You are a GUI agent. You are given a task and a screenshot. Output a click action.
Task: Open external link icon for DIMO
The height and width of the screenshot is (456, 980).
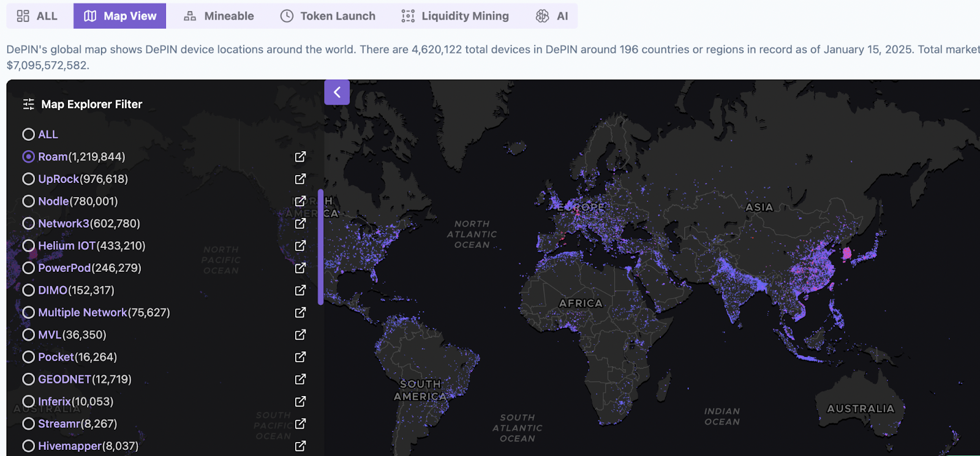pos(300,290)
